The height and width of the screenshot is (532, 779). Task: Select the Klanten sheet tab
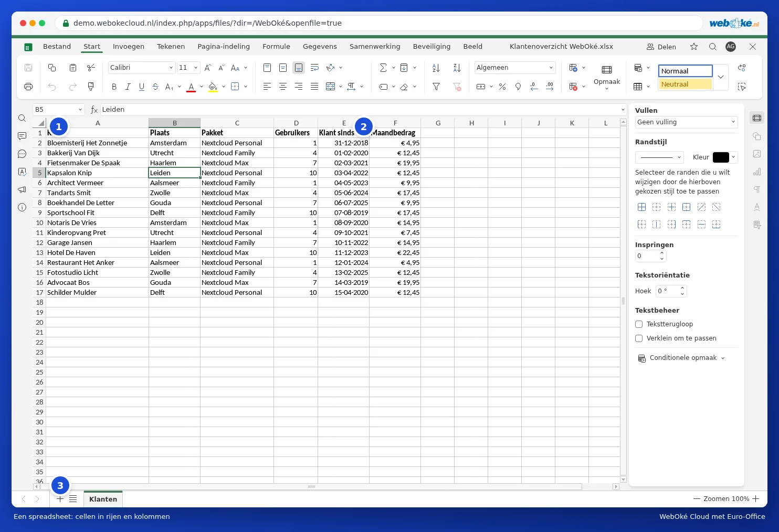coord(103,499)
